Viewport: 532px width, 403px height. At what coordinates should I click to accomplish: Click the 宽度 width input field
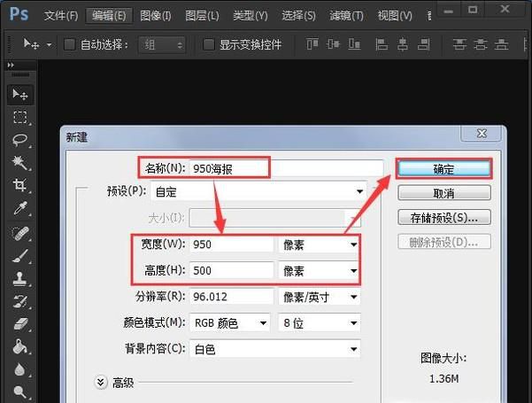pyautogui.click(x=231, y=244)
